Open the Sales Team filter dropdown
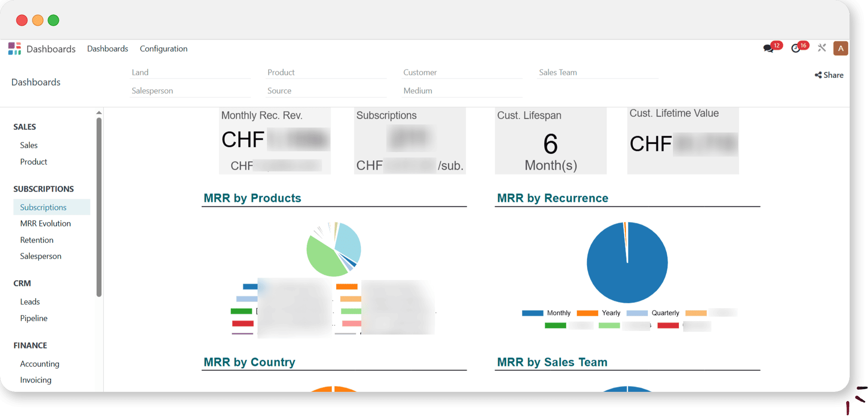The width and height of the screenshot is (868, 416). tap(597, 73)
